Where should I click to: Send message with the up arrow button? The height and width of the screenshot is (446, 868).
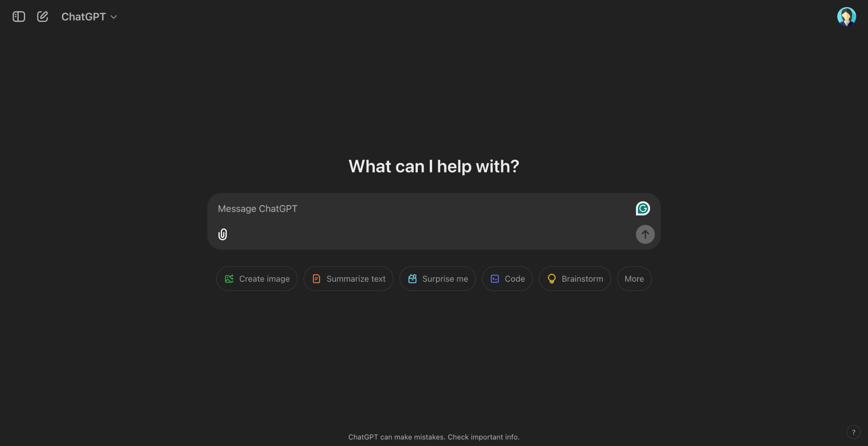tap(645, 234)
